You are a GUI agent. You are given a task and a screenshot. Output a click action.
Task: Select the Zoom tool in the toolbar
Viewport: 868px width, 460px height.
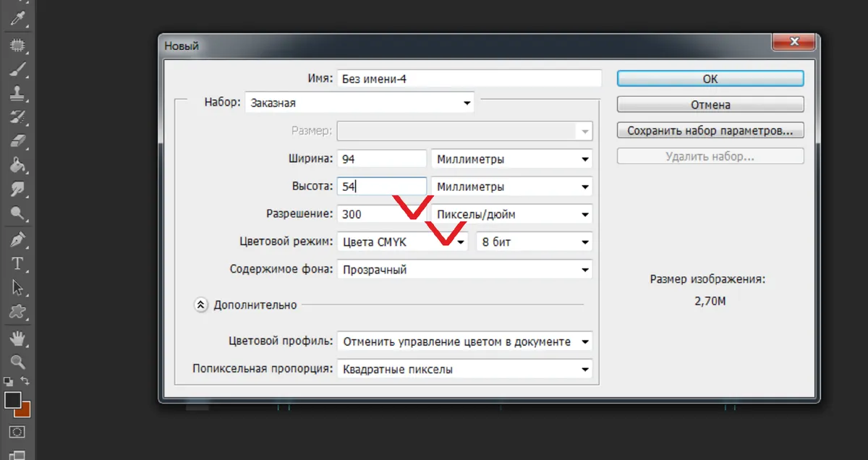pyautogui.click(x=17, y=362)
